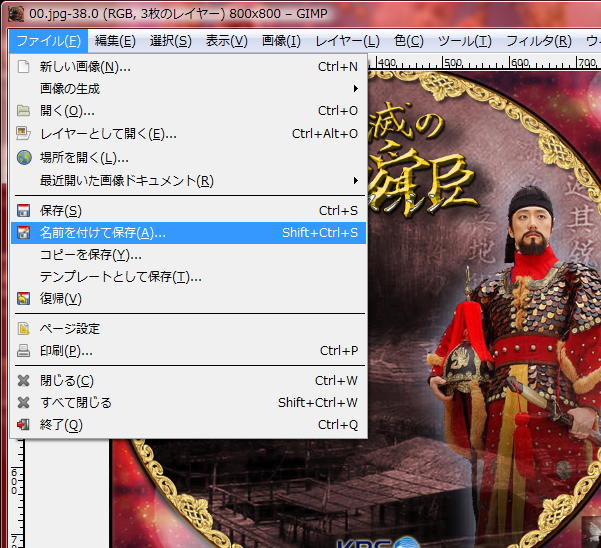This screenshot has height=548, width=601.
Task: Click the vertical ruler at 600
Action: 15,481
